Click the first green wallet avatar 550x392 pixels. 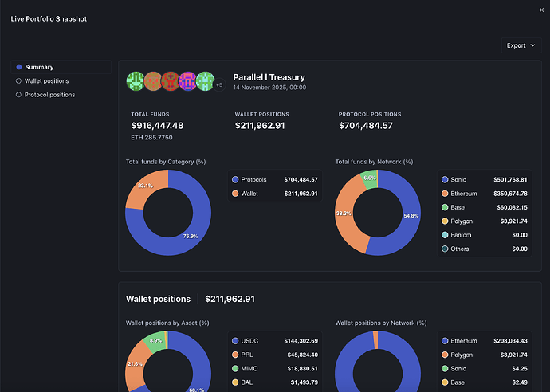pos(136,81)
